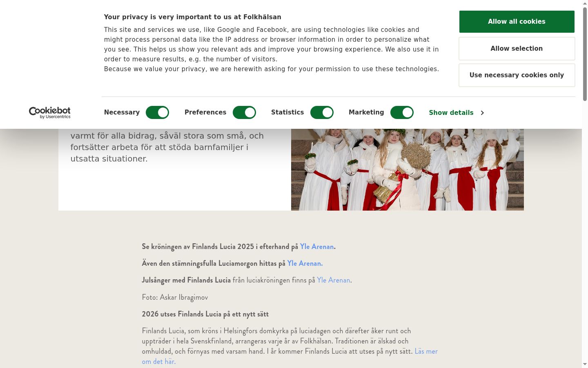Click the text 'Julsånger med Finlands Lucia'
The height and width of the screenshot is (368, 588).
(x=186, y=280)
